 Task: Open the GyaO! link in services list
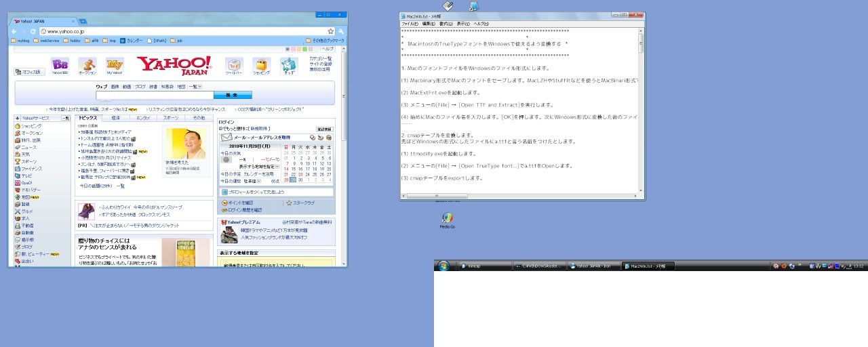click(x=27, y=182)
